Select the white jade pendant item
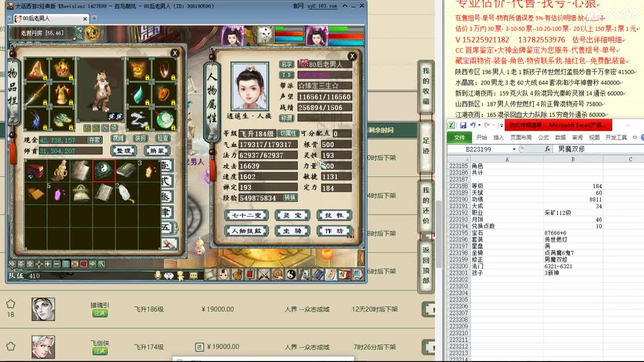This screenshot has height=362, width=644. [x=126, y=194]
